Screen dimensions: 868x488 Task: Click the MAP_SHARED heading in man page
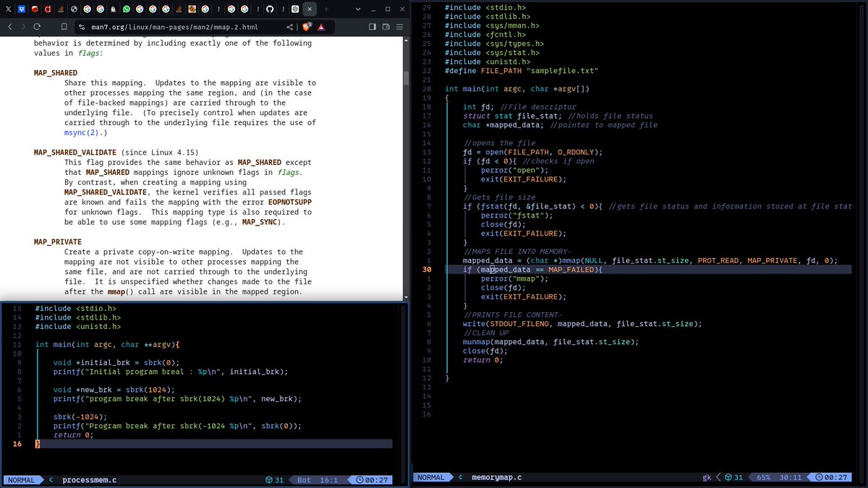tap(56, 74)
